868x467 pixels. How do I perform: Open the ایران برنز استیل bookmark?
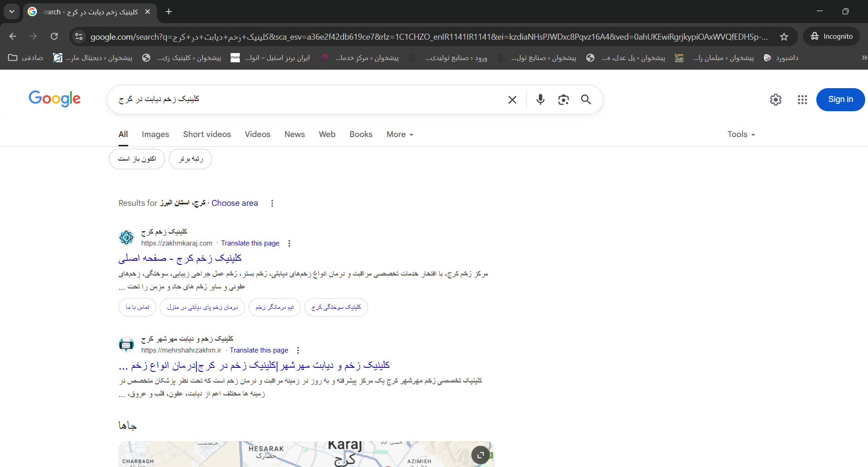pyautogui.click(x=270, y=58)
